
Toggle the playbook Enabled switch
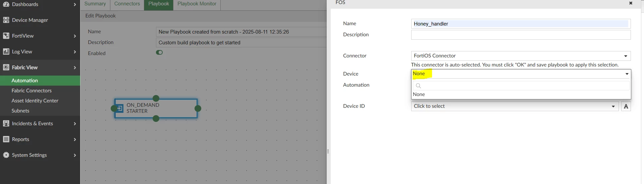click(159, 52)
